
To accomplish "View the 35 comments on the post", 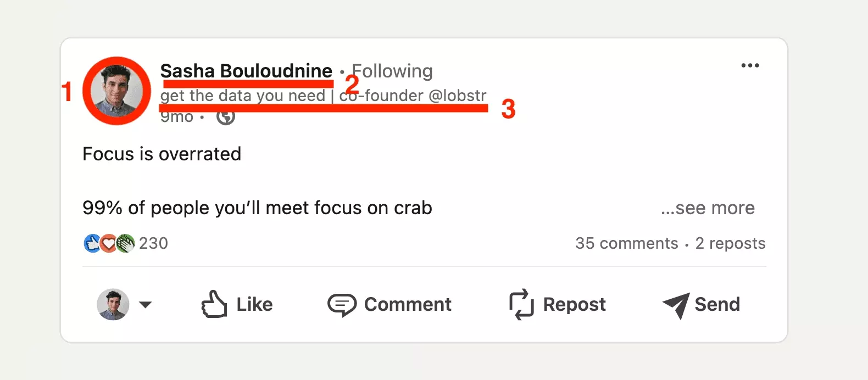I will click(626, 243).
